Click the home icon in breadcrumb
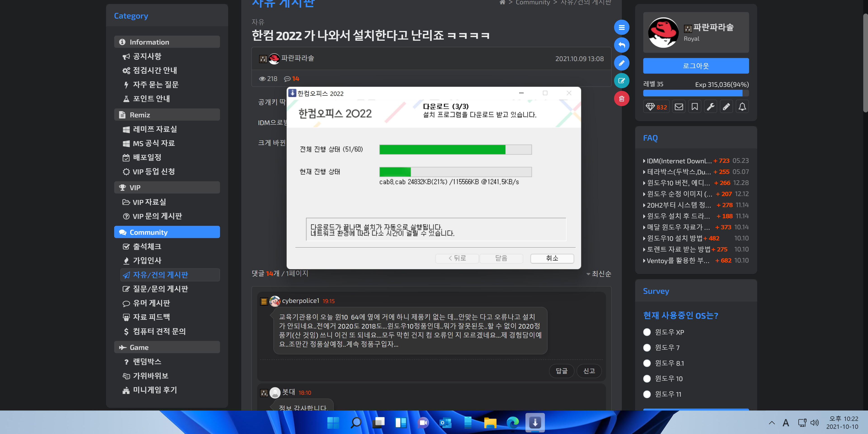 point(502,2)
